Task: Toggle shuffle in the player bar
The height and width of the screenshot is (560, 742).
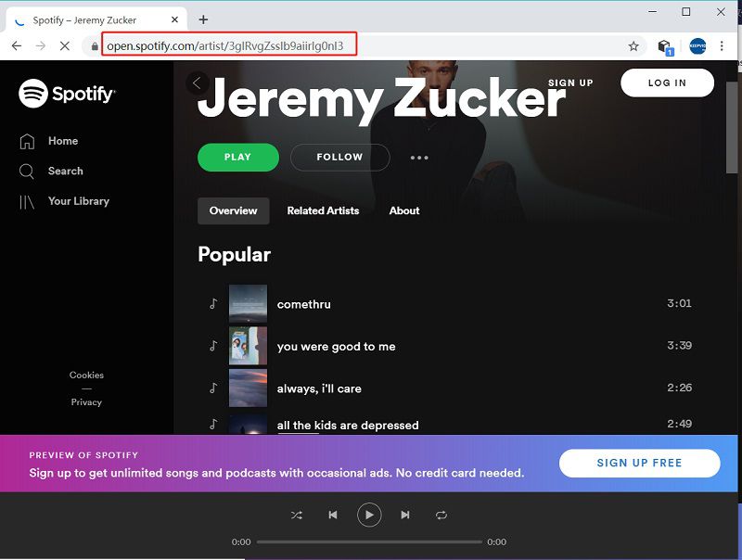Action: click(x=297, y=515)
